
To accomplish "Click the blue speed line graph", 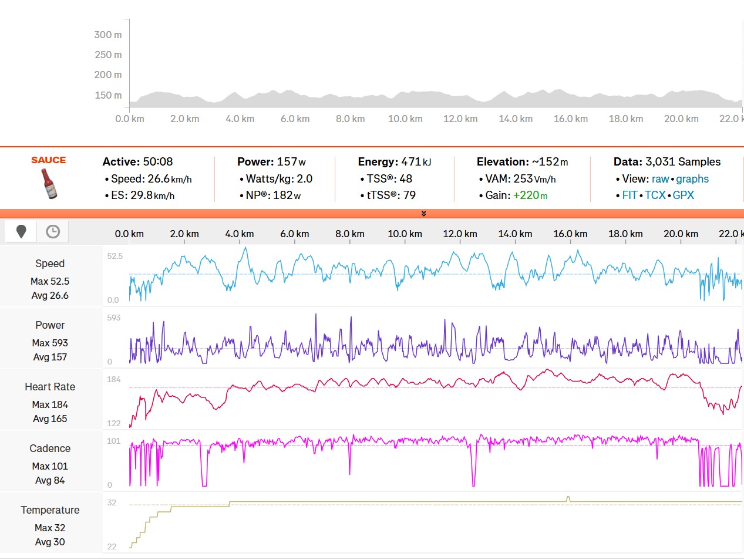I will 436,274.
